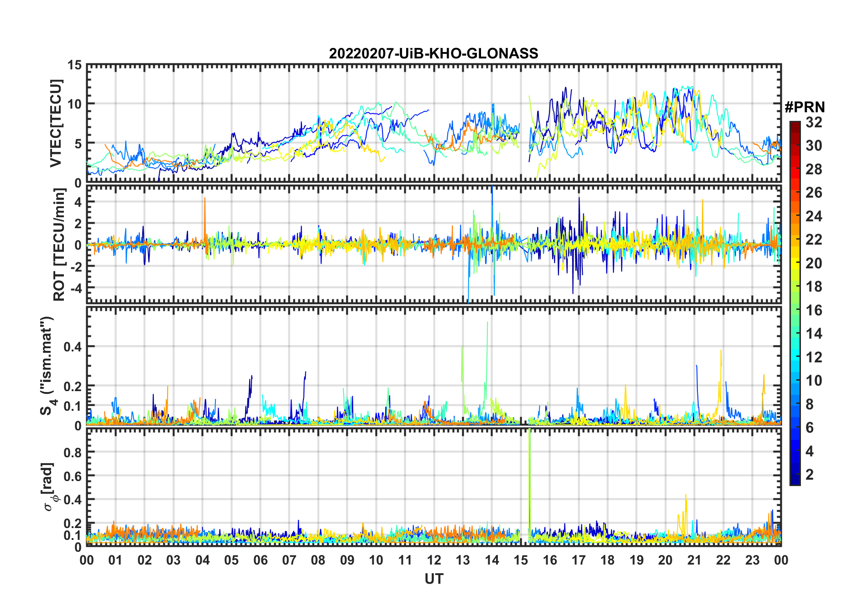Click ROT y-axis tick label -4
Viewport: 868px width, 607px height.
76,288
